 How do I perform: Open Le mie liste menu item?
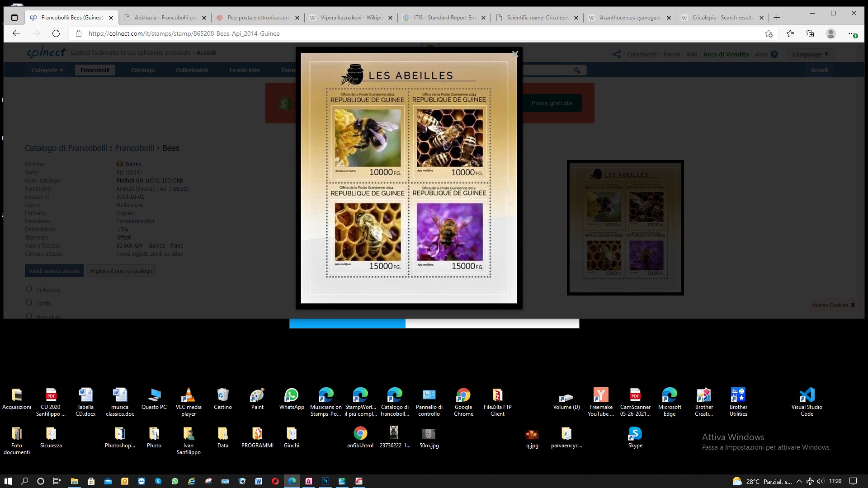click(x=245, y=70)
